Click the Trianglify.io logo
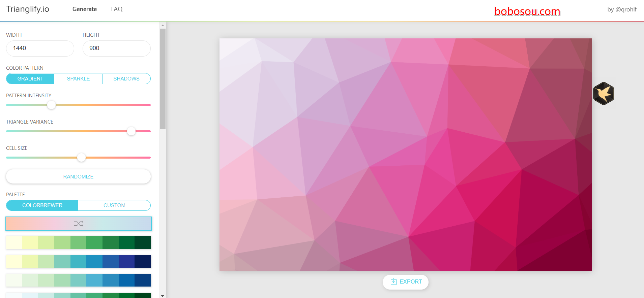Screen dimensions: 644x298 point(28,9)
